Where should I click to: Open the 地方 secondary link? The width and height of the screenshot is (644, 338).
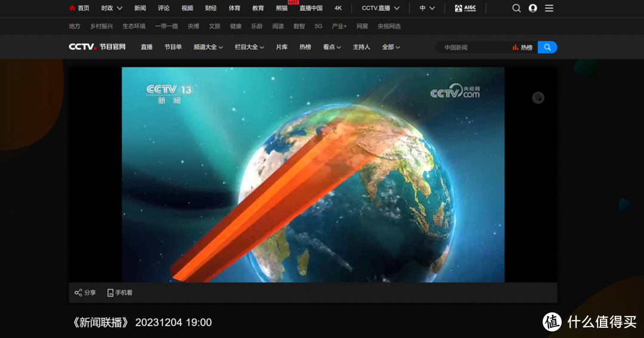[75, 26]
